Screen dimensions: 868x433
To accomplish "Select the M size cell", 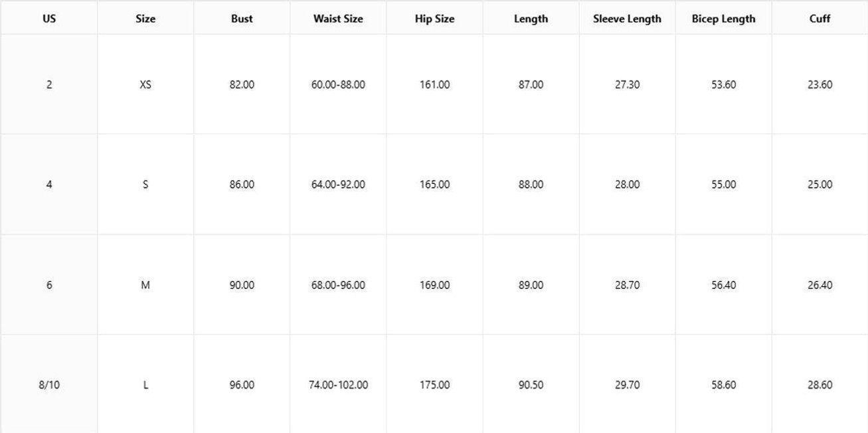I will coord(145,286).
